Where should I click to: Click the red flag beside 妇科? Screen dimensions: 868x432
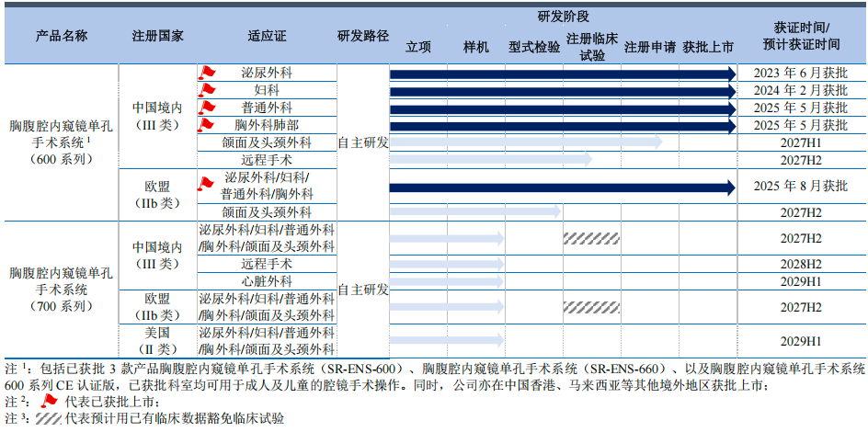coord(207,89)
